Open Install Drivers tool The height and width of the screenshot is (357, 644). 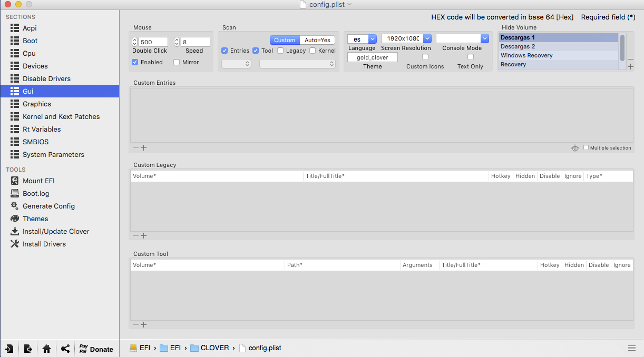click(x=44, y=244)
